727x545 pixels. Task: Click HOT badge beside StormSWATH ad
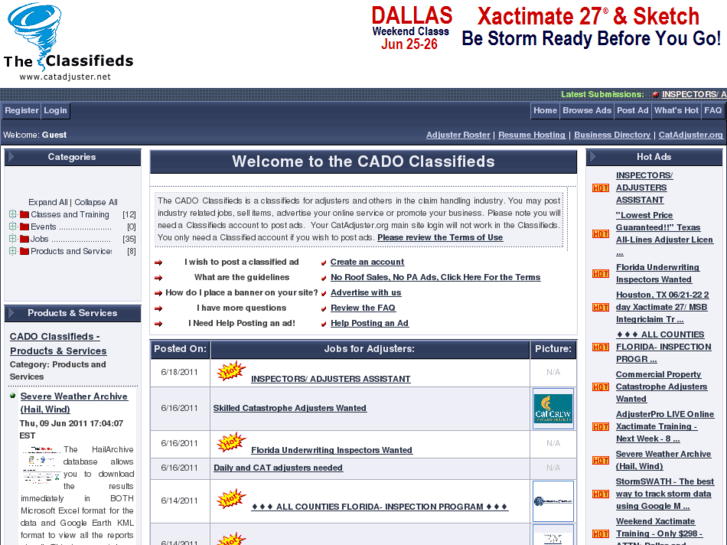pyautogui.click(x=600, y=494)
